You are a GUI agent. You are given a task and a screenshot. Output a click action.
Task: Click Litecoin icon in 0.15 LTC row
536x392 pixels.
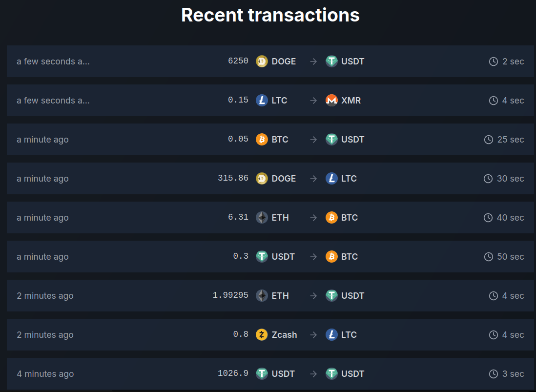[x=262, y=101]
